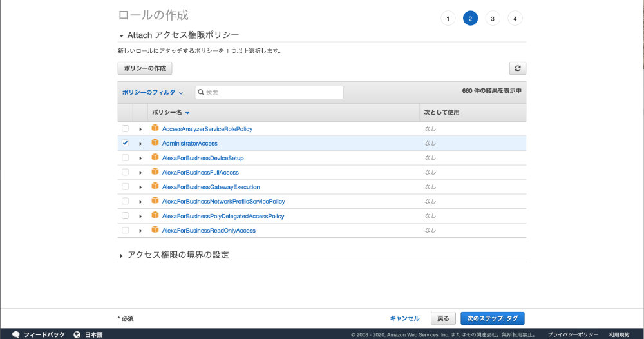Click the 戻る button

(x=443, y=318)
